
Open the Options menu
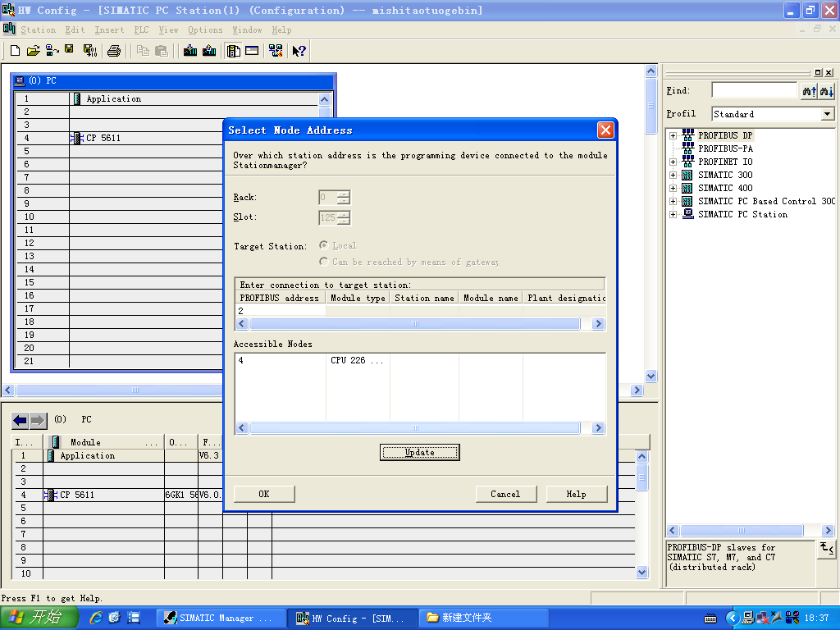pyautogui.click(x=205, y=30)
